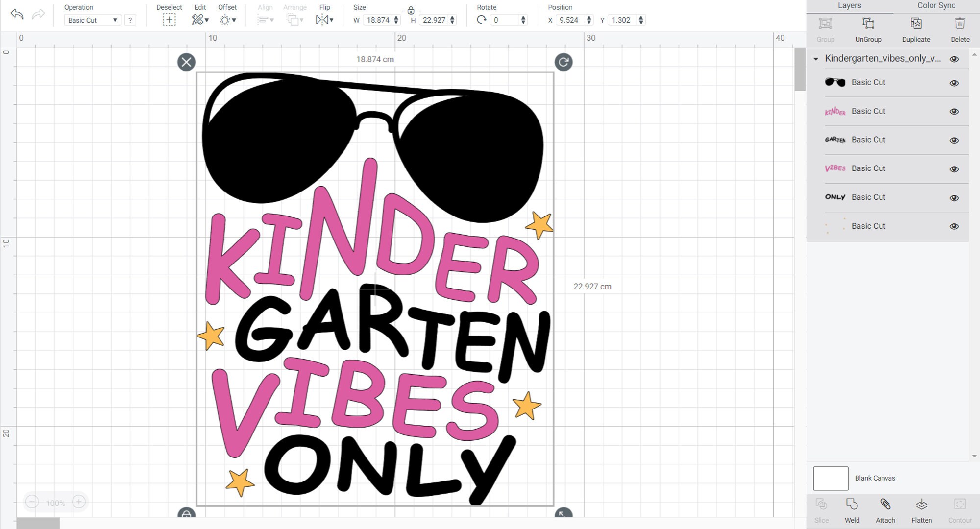The width and height of the screenshot is (980, 529).
Task: Increase width with stepper arrows
Action: pyautogui.click(x=396, y=20)
